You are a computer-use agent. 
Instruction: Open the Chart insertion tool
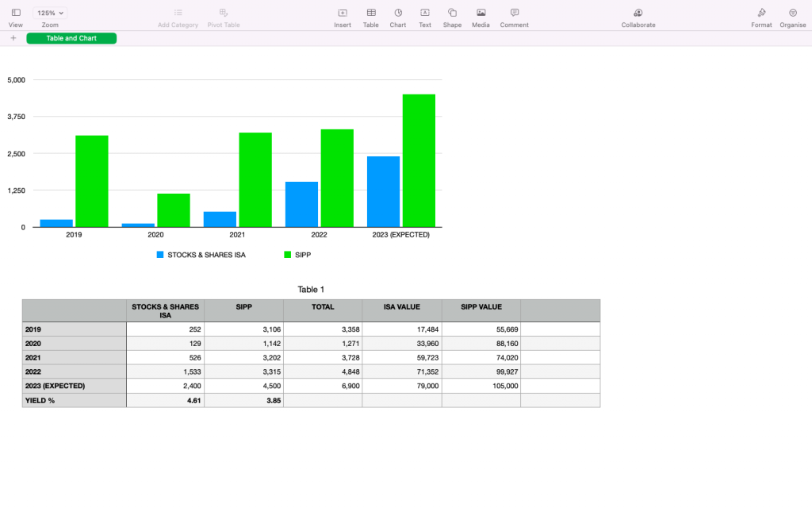pyautogui.click(x=398, y=13)
